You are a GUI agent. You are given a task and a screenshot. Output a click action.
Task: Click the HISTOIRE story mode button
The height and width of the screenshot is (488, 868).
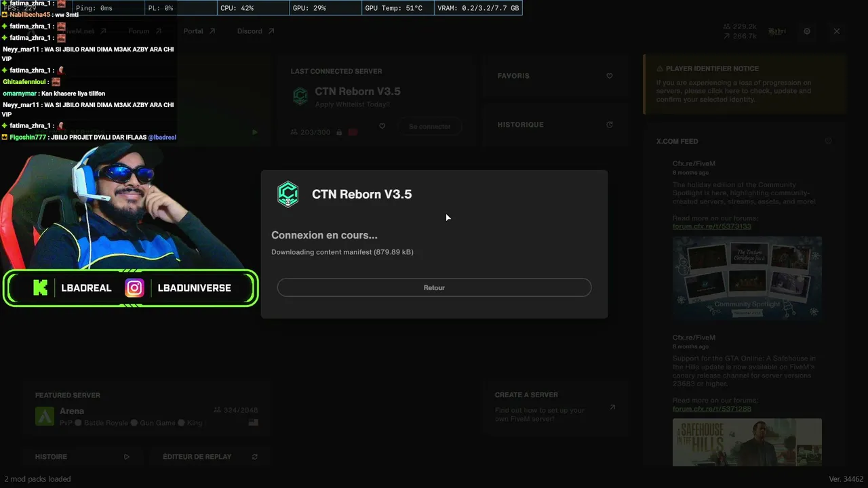click(82, 457)
